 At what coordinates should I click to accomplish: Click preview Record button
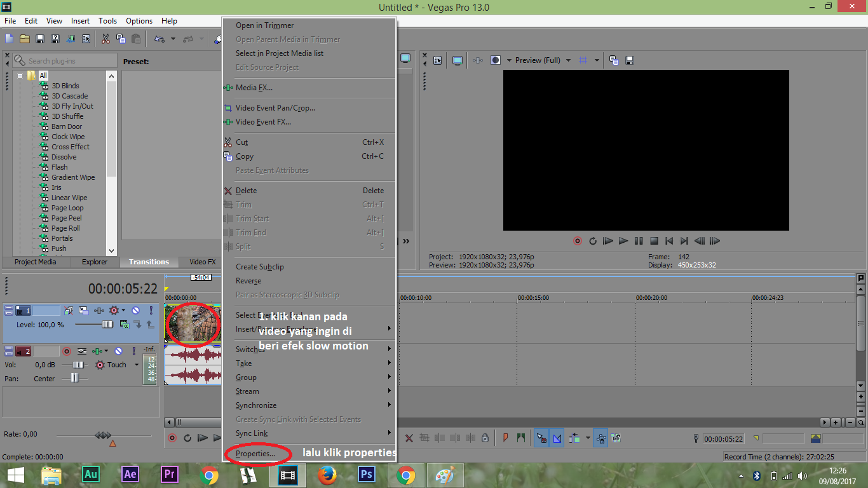click(578, 241)
